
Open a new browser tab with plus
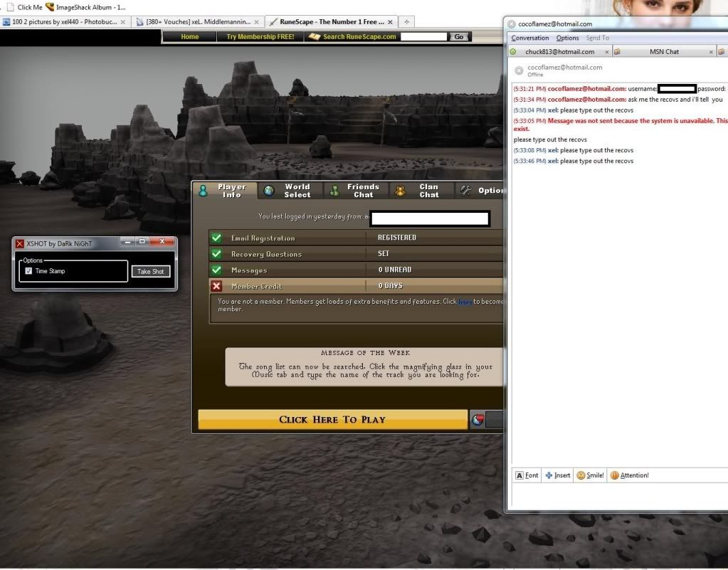(406, 22)
